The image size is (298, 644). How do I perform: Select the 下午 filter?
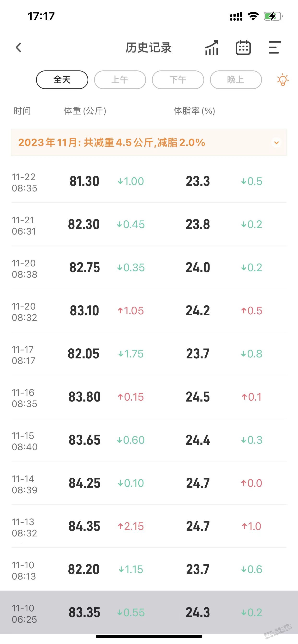(178, 80)
